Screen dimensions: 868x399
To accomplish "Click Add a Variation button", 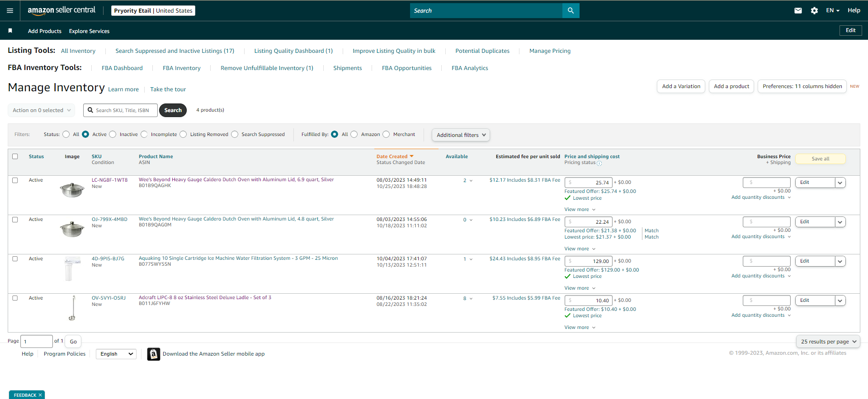I will (681, 86).
